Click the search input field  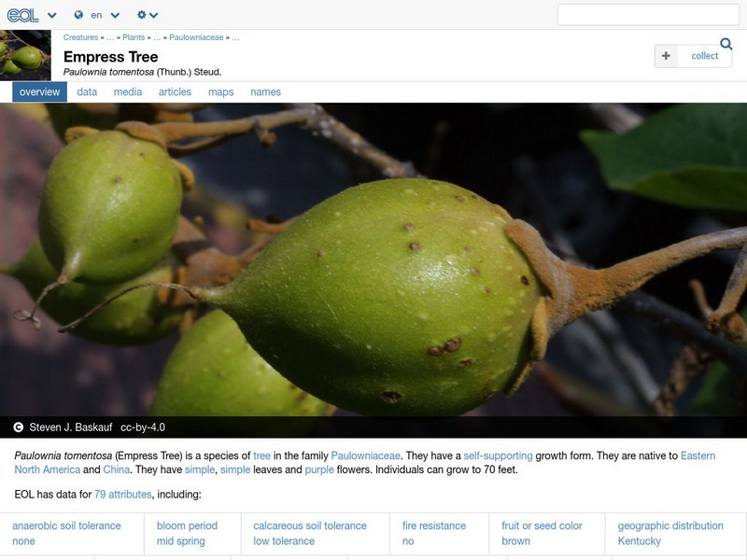[648, 15]
